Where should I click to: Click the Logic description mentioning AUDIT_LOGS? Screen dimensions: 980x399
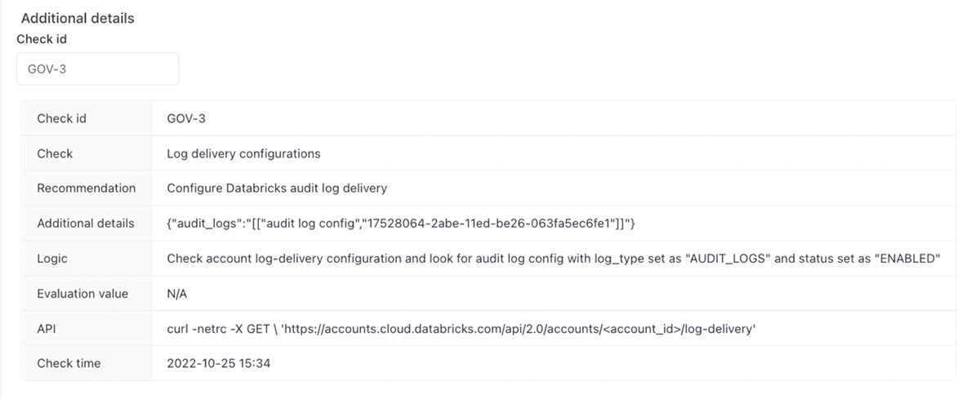coord(554,258)
